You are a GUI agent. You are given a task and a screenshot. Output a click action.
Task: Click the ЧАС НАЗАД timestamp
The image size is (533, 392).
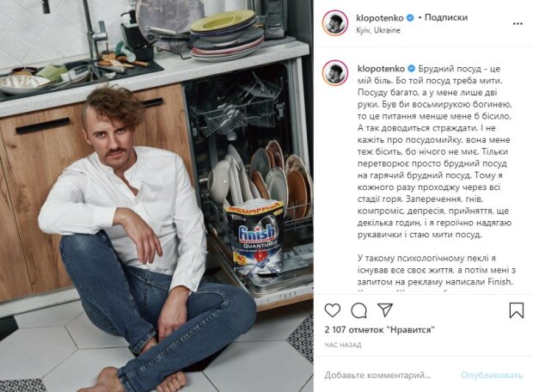(343, 345)
